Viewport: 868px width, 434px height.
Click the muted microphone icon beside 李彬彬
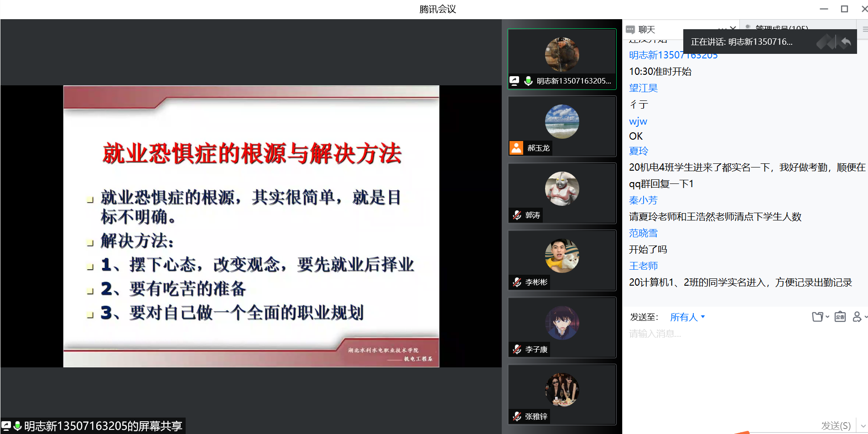[x=517, y=282]
